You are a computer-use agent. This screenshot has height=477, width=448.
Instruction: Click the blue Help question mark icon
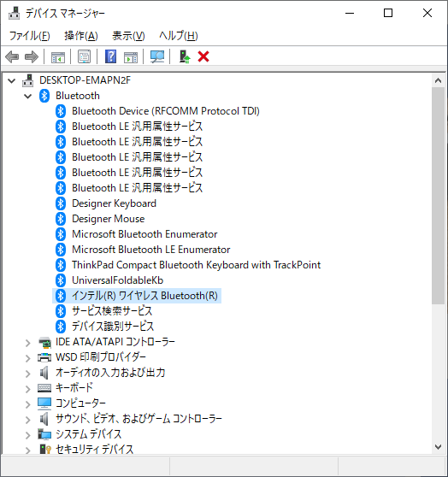[110, 57]
